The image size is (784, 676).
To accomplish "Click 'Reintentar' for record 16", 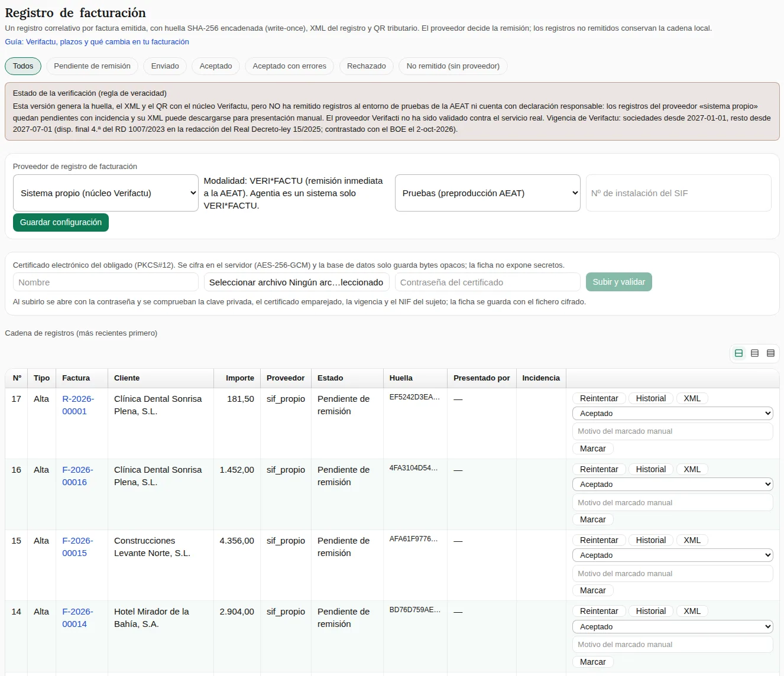I will click(599, 469).
